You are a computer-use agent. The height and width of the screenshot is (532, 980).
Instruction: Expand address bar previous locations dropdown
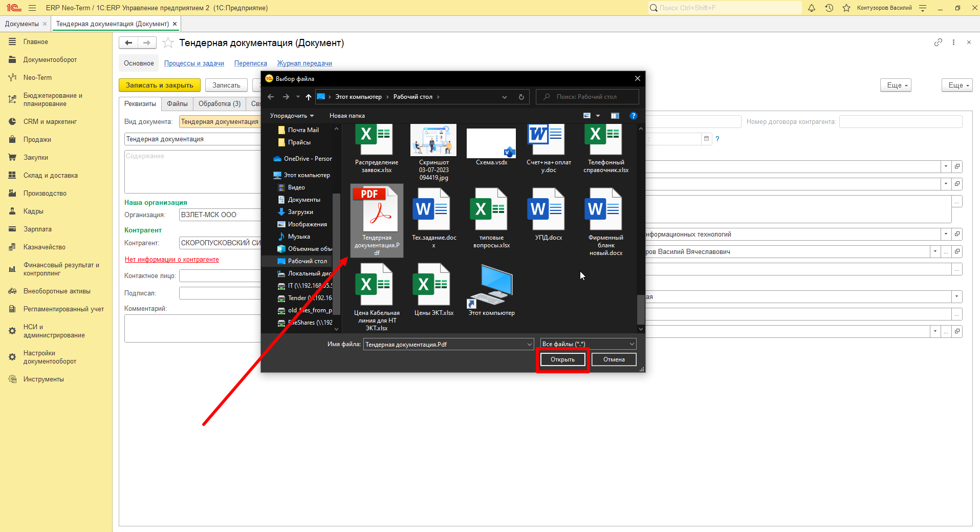[505, 97]
